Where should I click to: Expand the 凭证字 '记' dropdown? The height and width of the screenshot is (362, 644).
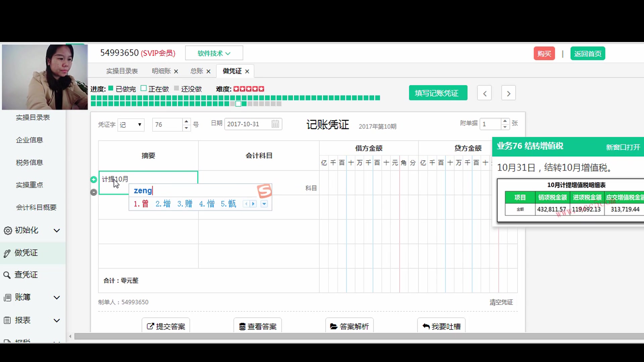[139, 125]
